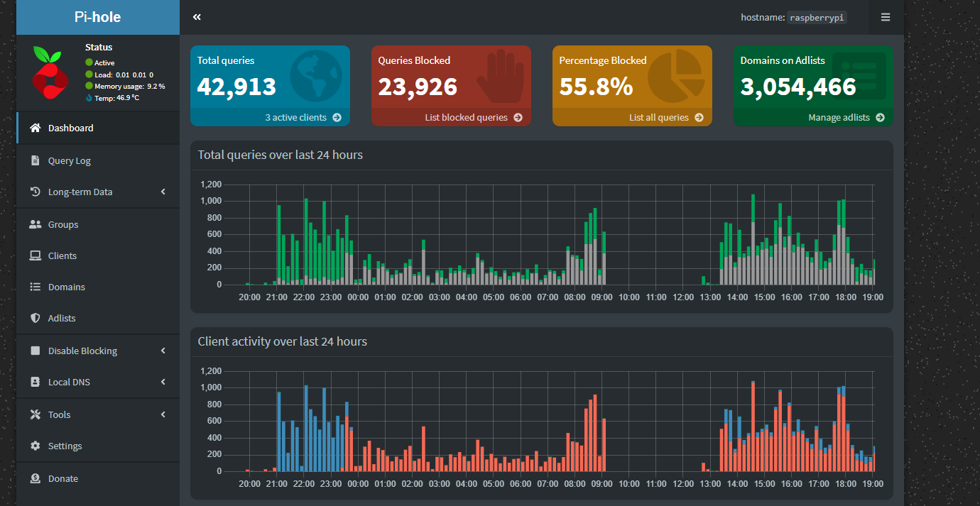Image resolution: width=980 pixels, height=506 pixels.
Task: Click the Groups people icon
Action: click(x=35, y=224)
